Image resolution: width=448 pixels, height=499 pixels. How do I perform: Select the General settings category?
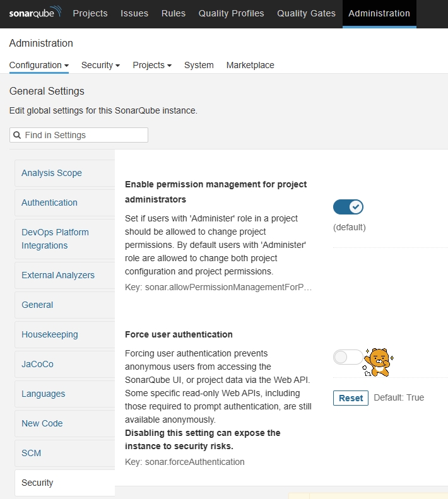pos(64,305)
